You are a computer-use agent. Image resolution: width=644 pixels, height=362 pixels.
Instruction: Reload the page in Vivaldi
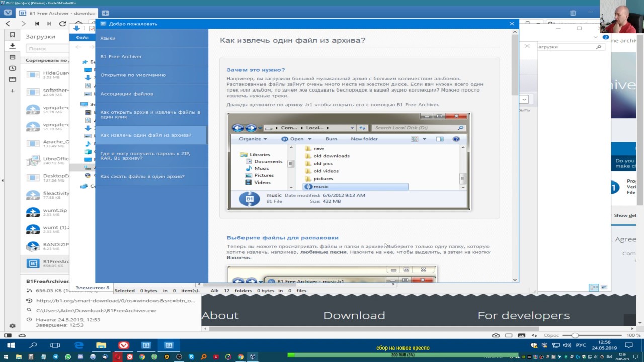pos(62,24)
